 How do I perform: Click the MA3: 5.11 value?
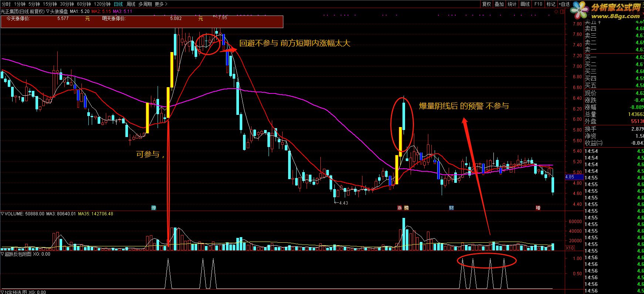[x=122, y=11]
